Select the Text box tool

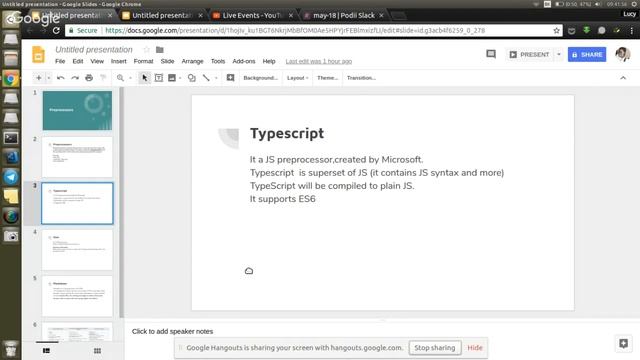point(158,78)
